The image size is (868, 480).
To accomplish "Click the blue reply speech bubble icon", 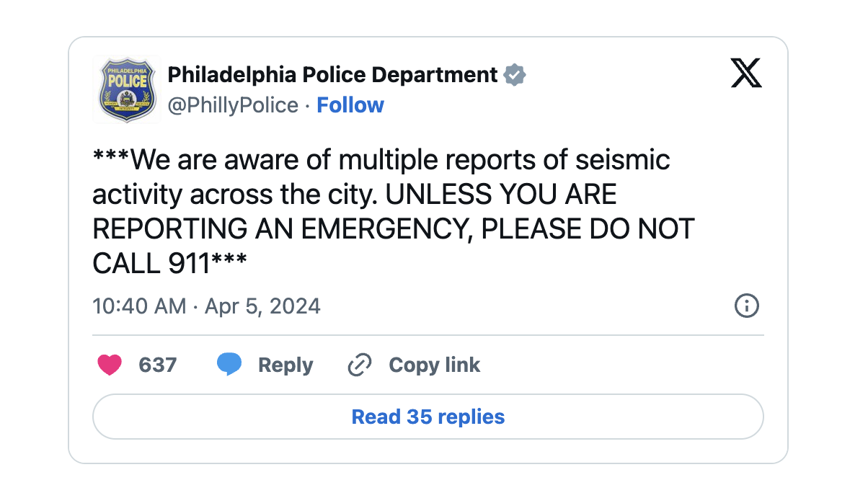I will (x=229, y=365).
